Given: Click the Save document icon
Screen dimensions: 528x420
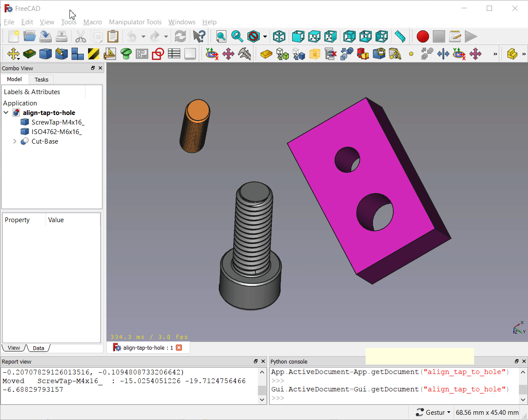Looking at the screenshot, I should click(46, 36).
